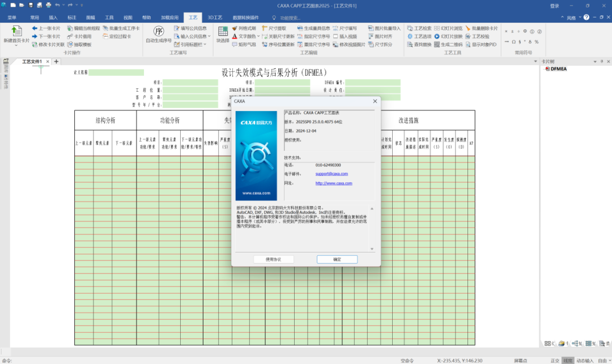Click the 功能搜索 search field
612x364 pixels.
290,18
